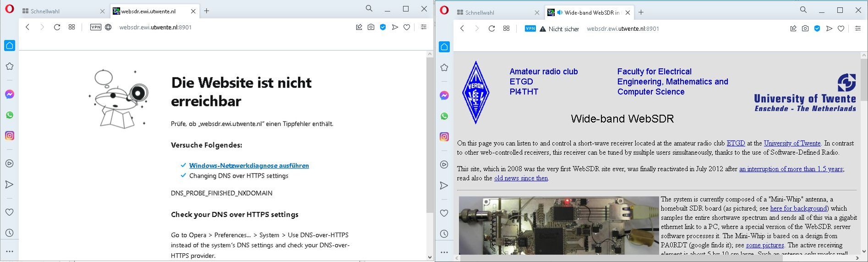Click the right window address bar URL

tap(623, 28)
